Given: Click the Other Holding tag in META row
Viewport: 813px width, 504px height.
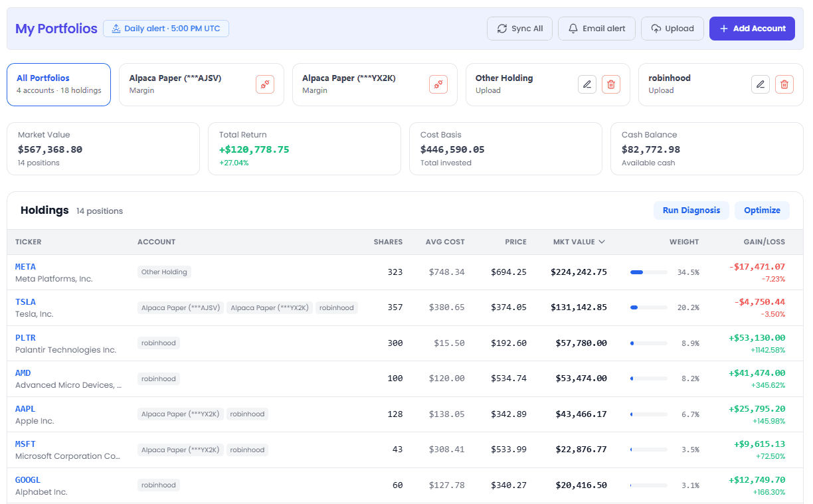Looking at the screenshot, I should pos(165,272).
